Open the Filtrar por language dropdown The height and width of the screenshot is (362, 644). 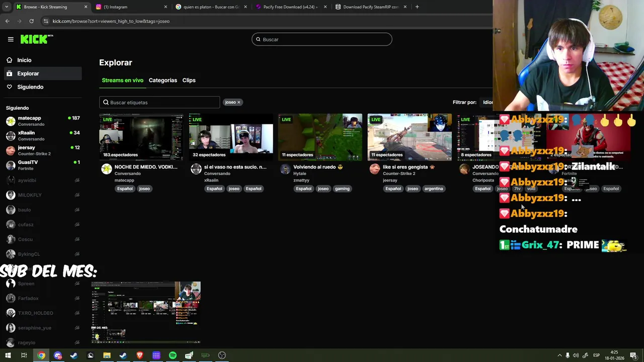487,103
